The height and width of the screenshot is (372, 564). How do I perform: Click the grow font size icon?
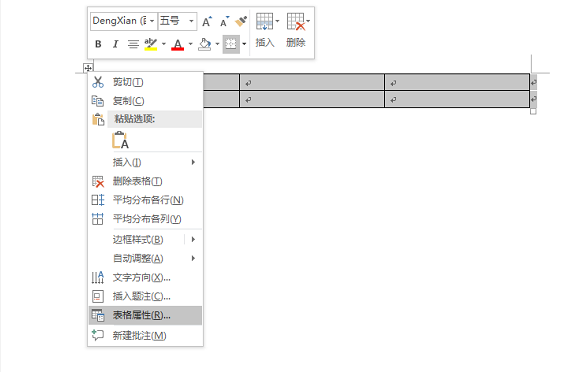pos(207,22)
